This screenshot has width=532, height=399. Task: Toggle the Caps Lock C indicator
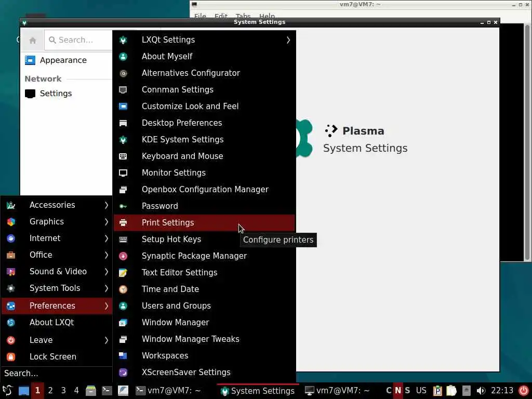point(389,391)
